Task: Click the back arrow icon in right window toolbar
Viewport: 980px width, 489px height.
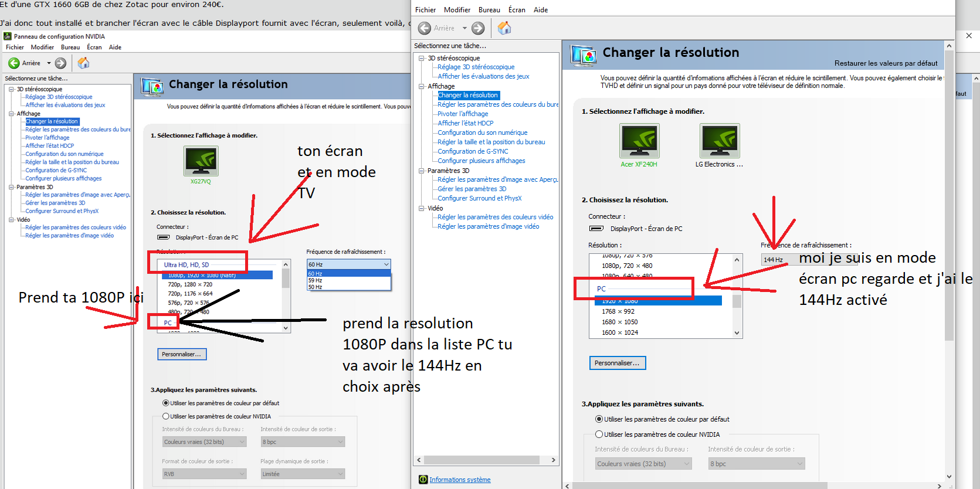Action: pyautogui.click(x=424, y=28)
